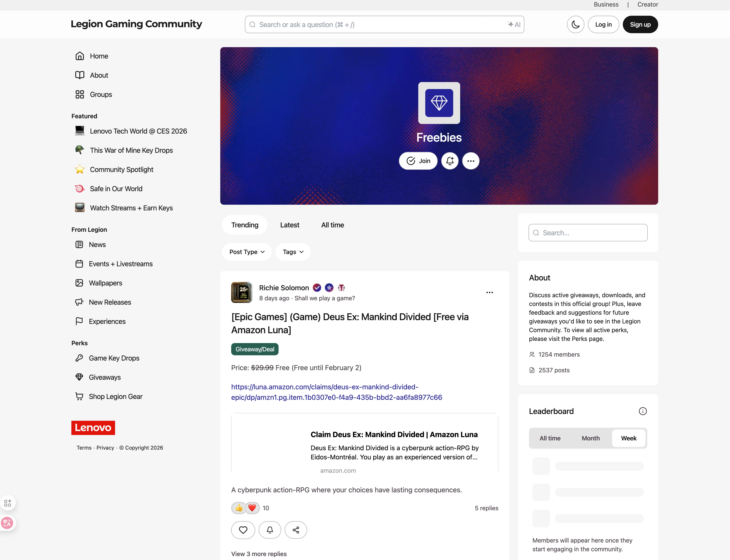Switch to the Latest tab
The image size is (730, 560).
click(289, 225)
